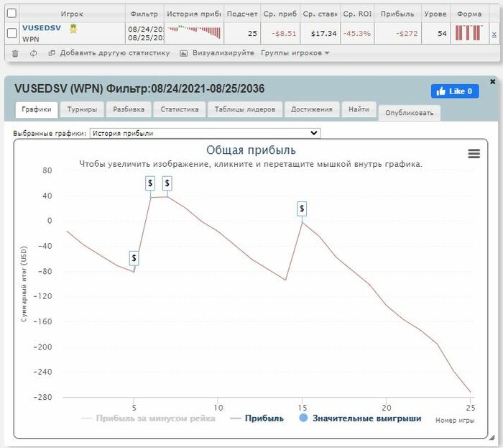
Task: Open the Выбранные графики dropdown
Action: tap(206, 133)
